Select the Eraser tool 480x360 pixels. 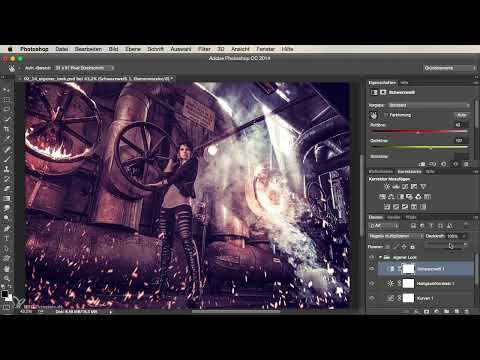7,189
